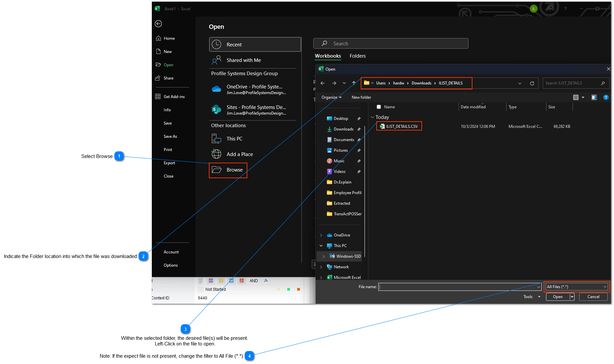Sort by Date modified column
This screenshot has height=364, width=614.
473,107
